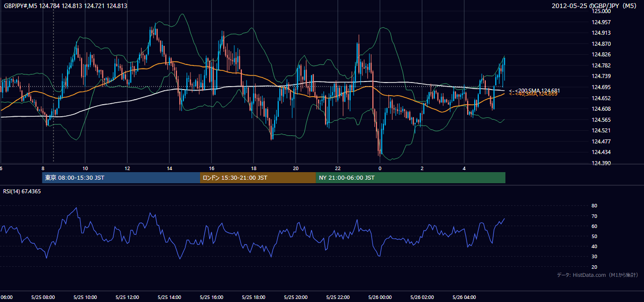Click hour tick 14 under the price chart
644x302 pixels.
(169, 169)
